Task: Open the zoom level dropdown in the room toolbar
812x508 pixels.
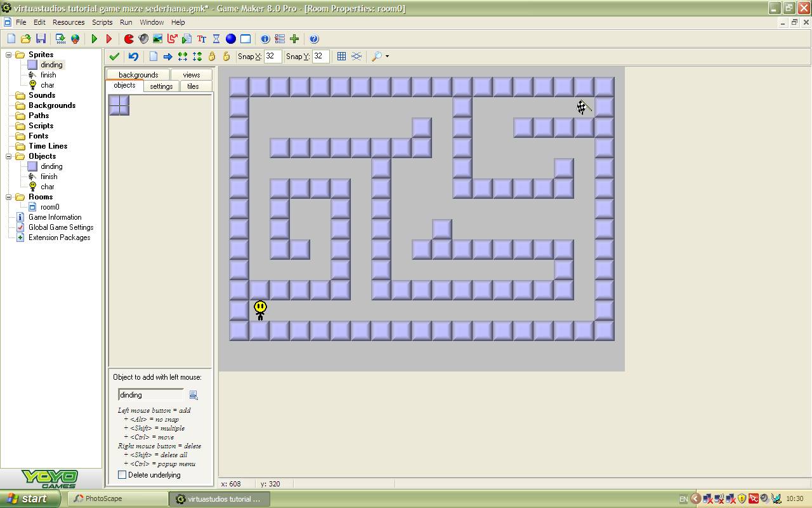Action: point(387,57)
